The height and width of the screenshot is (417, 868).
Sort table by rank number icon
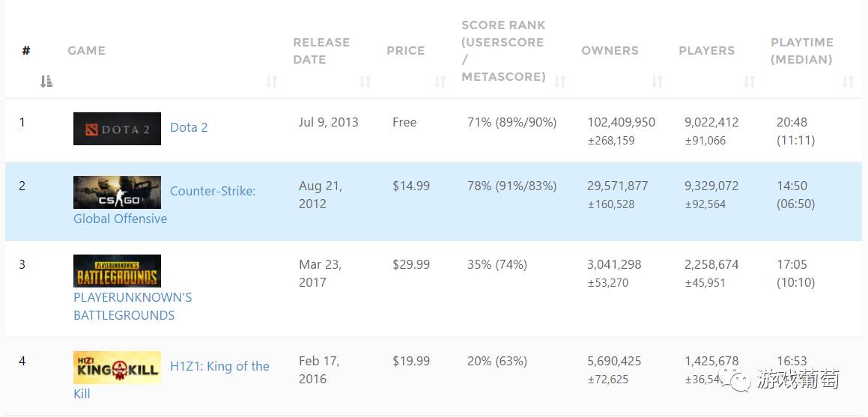coord(46,82)
